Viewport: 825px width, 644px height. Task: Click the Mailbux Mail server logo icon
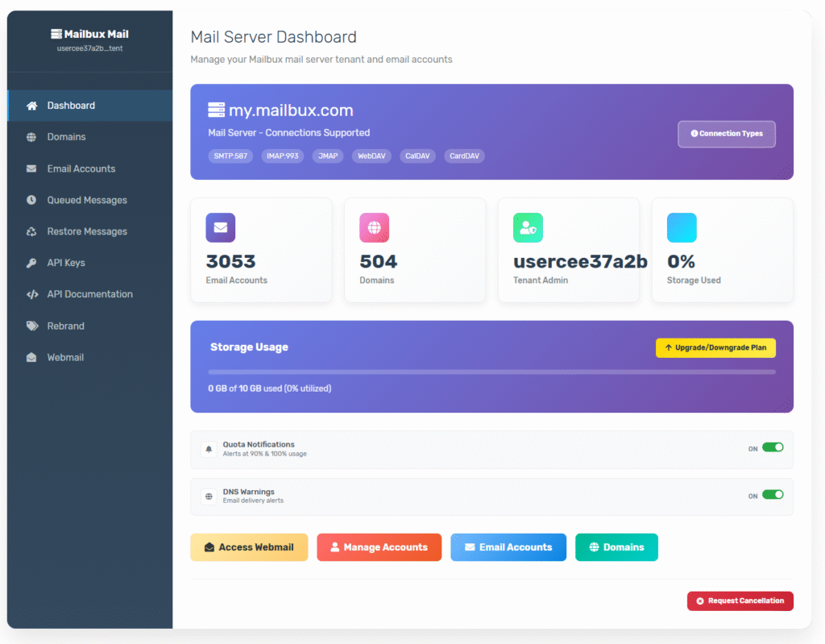[x=56, y=34]
